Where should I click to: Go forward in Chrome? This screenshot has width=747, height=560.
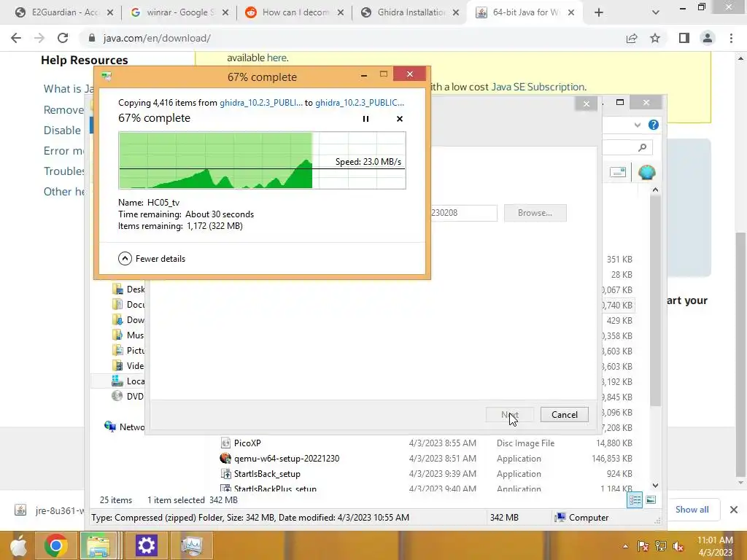tap(39, 38)
